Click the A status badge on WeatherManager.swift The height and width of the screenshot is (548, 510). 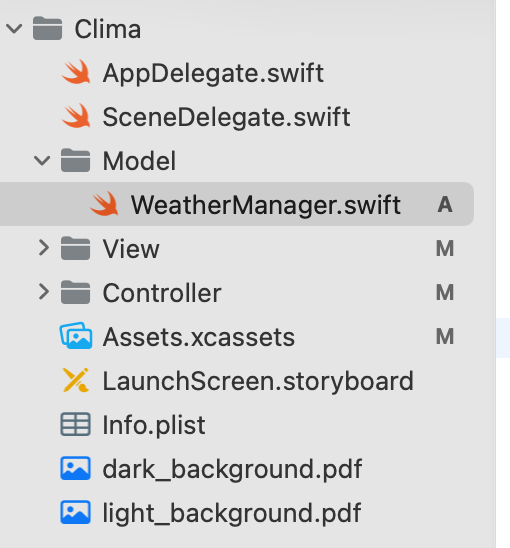(445, 204)
